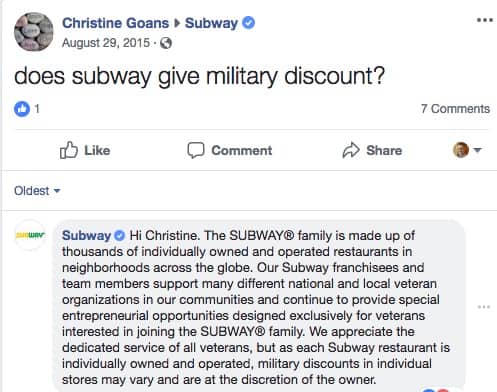Click Subway logo avatar beside comment

(x=30, y=235)
